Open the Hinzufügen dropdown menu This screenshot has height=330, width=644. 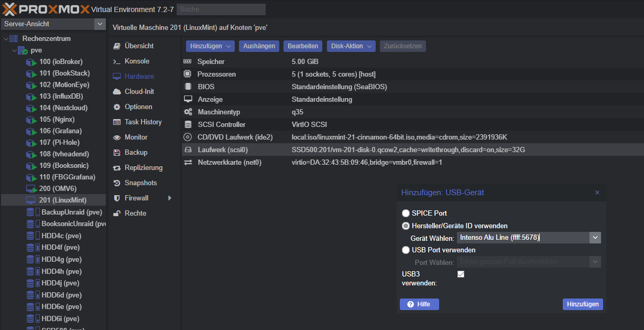click(211, 46)
